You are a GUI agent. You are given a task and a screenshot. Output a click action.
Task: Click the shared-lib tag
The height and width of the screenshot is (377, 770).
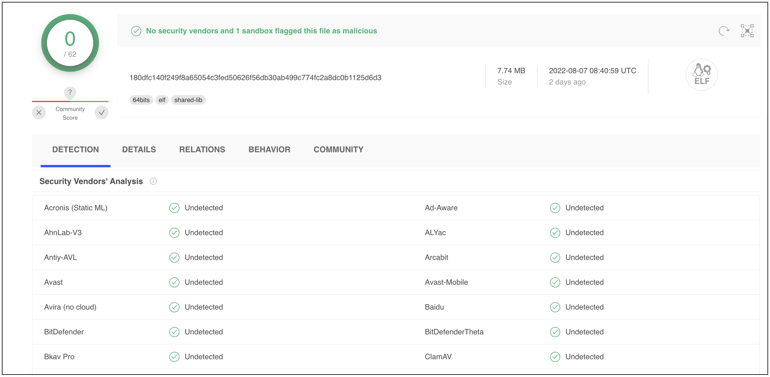189,100
